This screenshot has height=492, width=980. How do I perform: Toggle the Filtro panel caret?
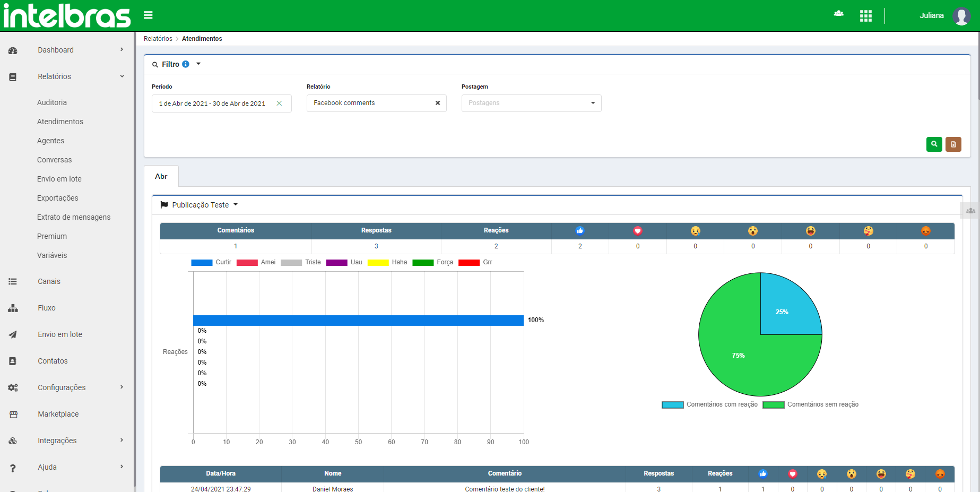tap(198, 64)
